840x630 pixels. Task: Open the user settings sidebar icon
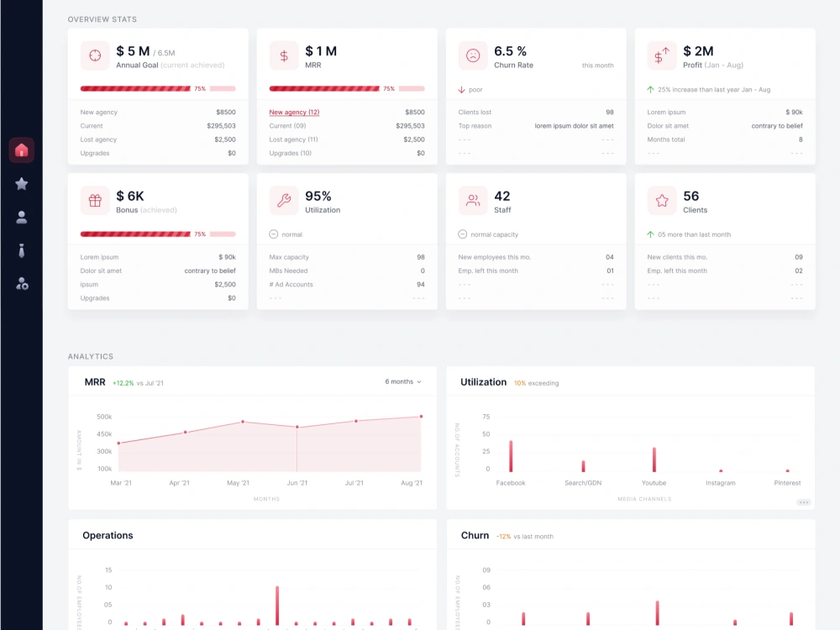22,283
